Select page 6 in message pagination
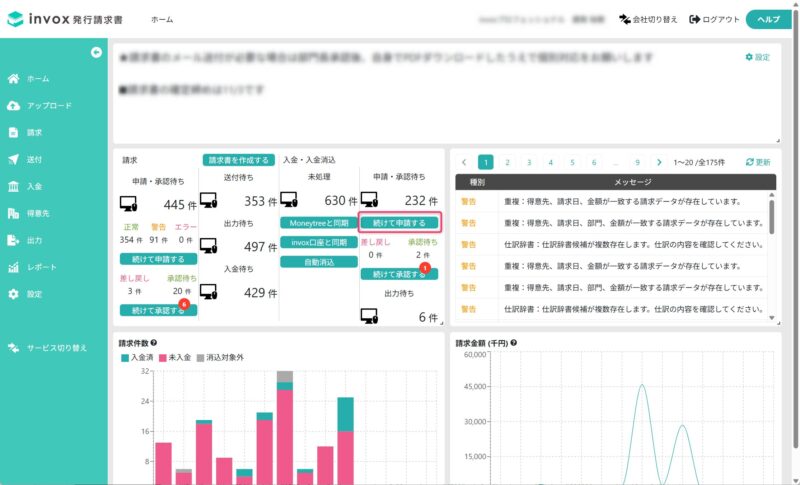 pos(594,162)
